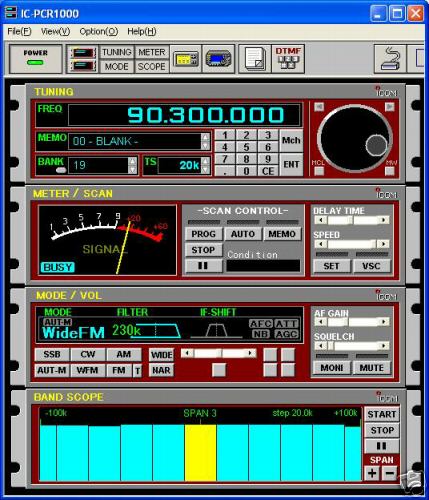Select AUT-M mode
This screenshot has height=500, width=429.
click(52, 370)
